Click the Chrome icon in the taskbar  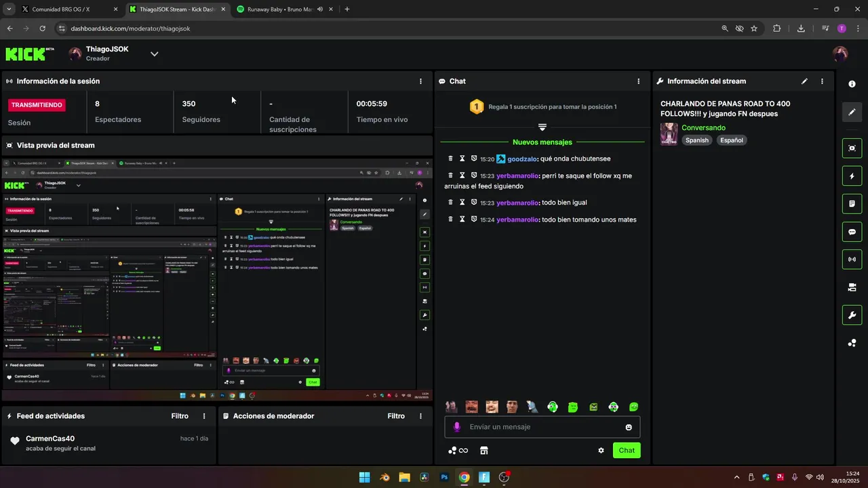464,477
